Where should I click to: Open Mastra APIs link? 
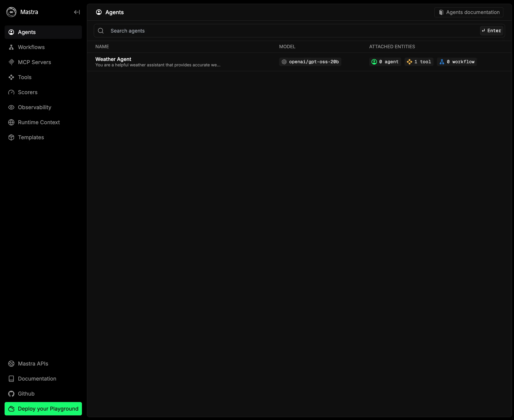[33, 364]
